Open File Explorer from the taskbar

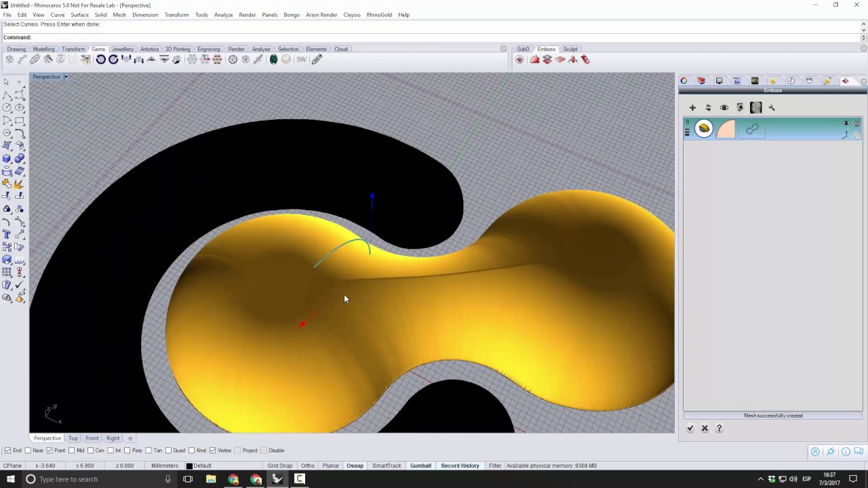(211, 479)
